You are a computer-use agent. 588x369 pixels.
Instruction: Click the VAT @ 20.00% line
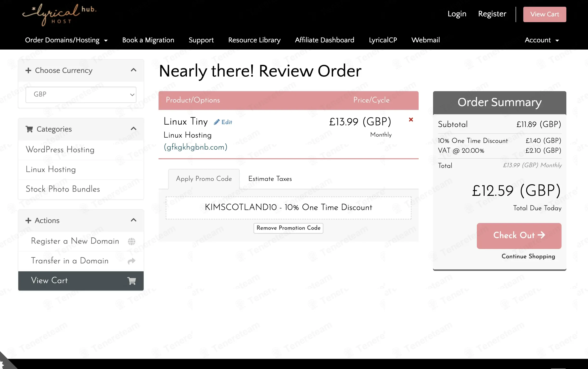coord(499,151)
